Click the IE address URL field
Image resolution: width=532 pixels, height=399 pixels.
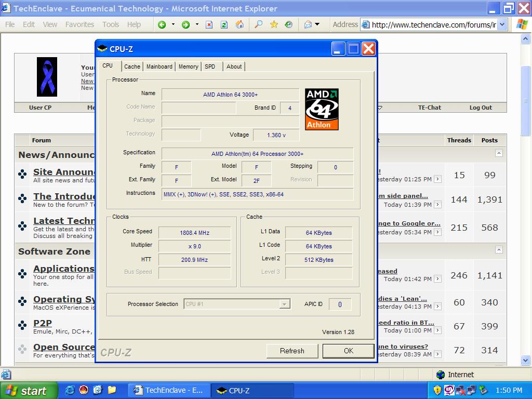[433, 24]
